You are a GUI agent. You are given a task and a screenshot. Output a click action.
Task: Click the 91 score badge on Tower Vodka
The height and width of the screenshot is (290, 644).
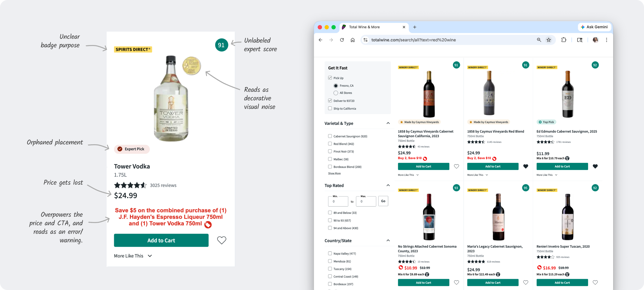pos(222,45)
